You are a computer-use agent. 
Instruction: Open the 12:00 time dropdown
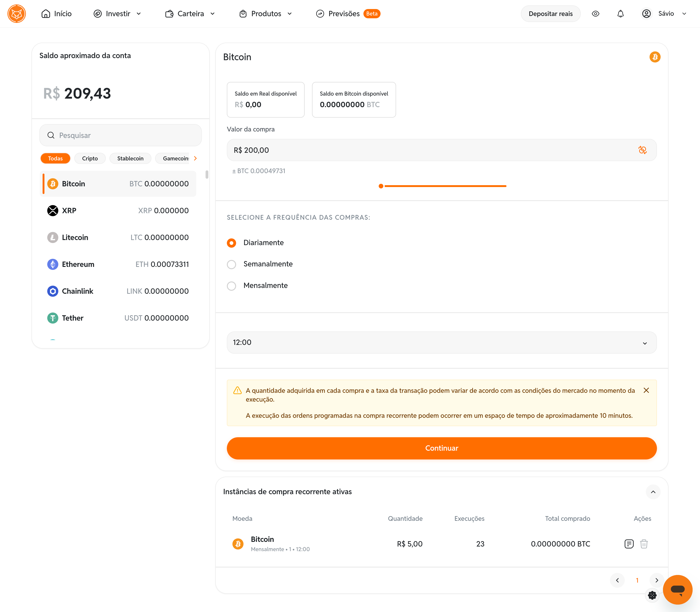click(x=441, y=343)
